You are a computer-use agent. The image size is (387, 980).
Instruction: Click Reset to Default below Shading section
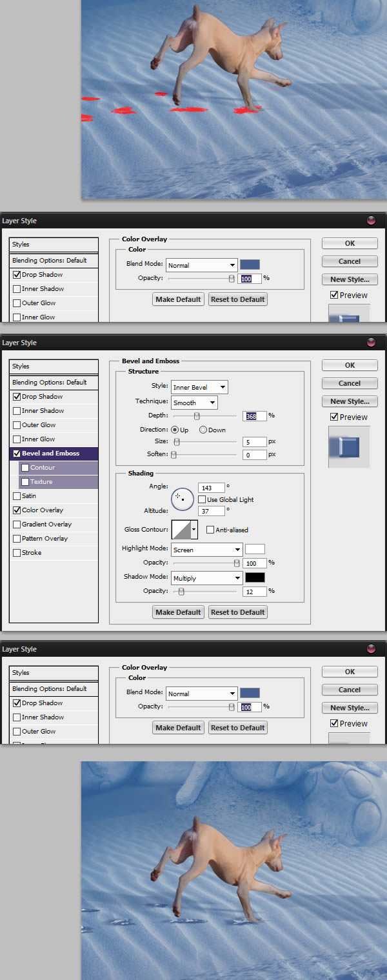click(238, 612)
